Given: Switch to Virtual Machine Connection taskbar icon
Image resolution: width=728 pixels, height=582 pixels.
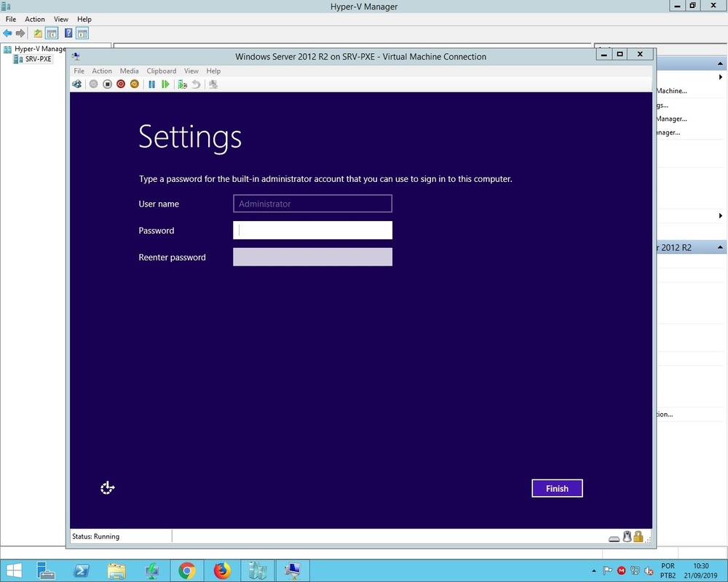Looking at the screenshot, I should coord(293,570).
